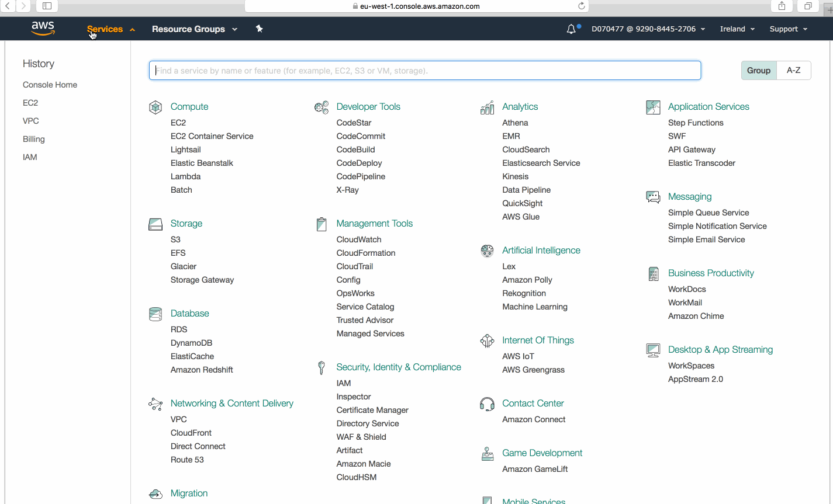This screenshot has height=504, width=833.
Task: Collapse the Services dropdown menu
Action: pos(111,29)
